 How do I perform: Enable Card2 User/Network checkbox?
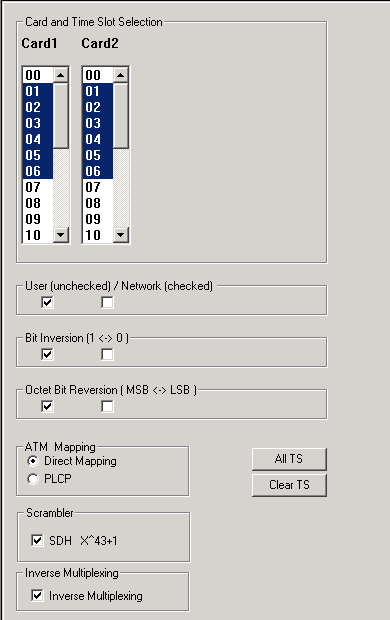[107, 302]
